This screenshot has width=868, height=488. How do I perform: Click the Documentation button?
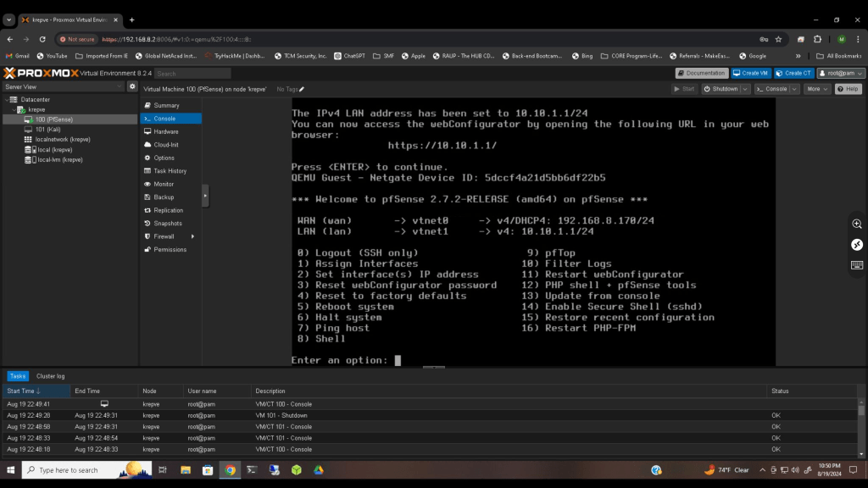pos(701,74)
